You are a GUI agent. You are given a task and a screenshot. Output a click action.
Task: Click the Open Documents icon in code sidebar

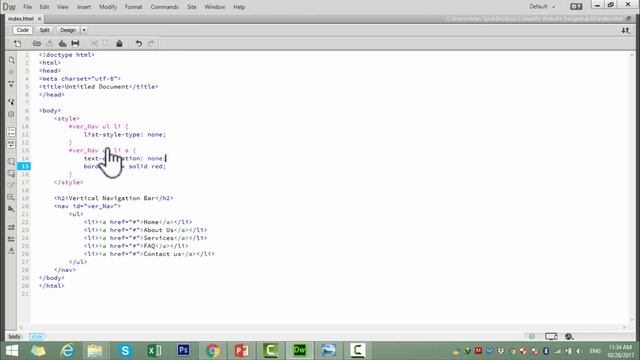pyautogui.click(x=11, y=60)
